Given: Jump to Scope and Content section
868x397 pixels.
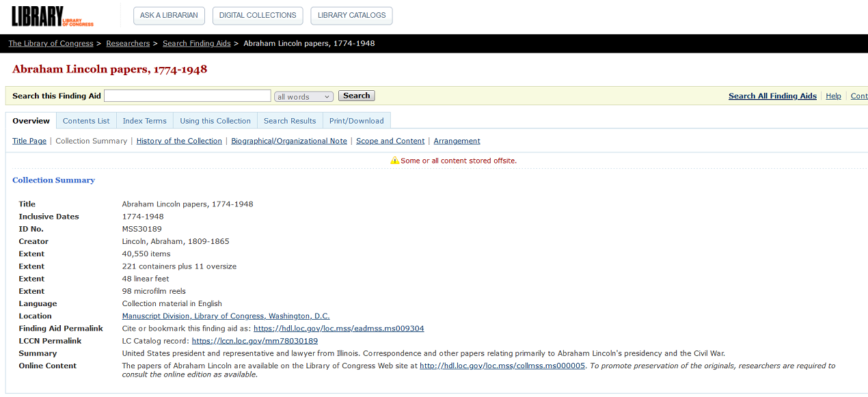Looking at the screenshot, I should [390, 141].
